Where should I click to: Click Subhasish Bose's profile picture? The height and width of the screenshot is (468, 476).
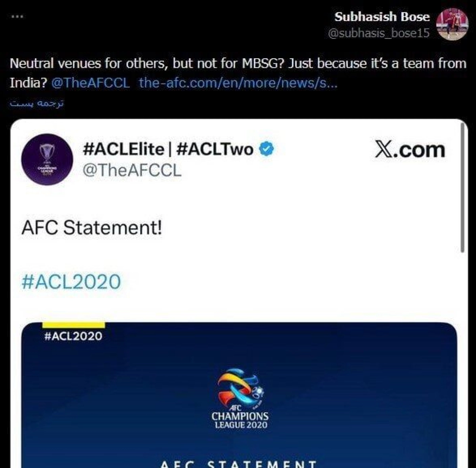click(x=452, y=24)
